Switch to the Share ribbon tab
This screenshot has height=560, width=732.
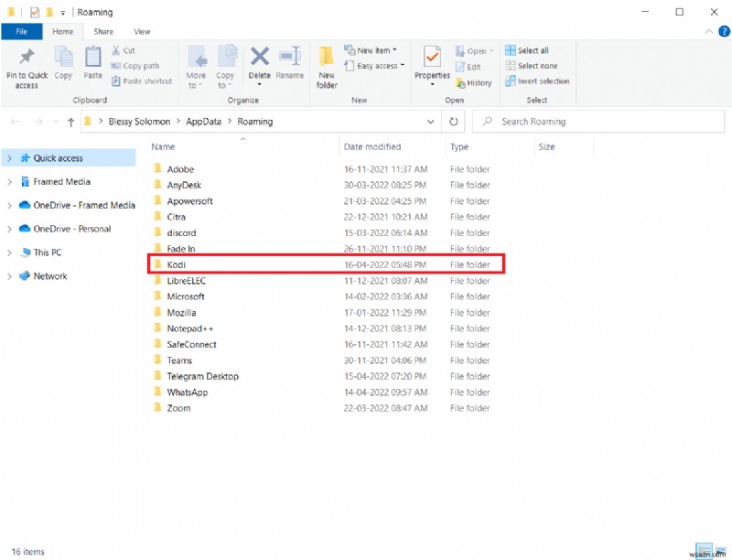tap(103, 32)
